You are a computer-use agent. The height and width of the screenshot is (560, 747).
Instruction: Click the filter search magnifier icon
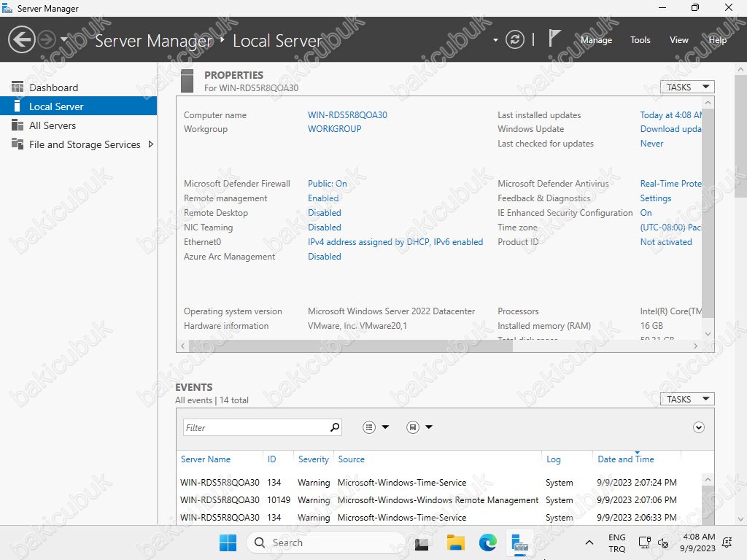pos(335,427)
